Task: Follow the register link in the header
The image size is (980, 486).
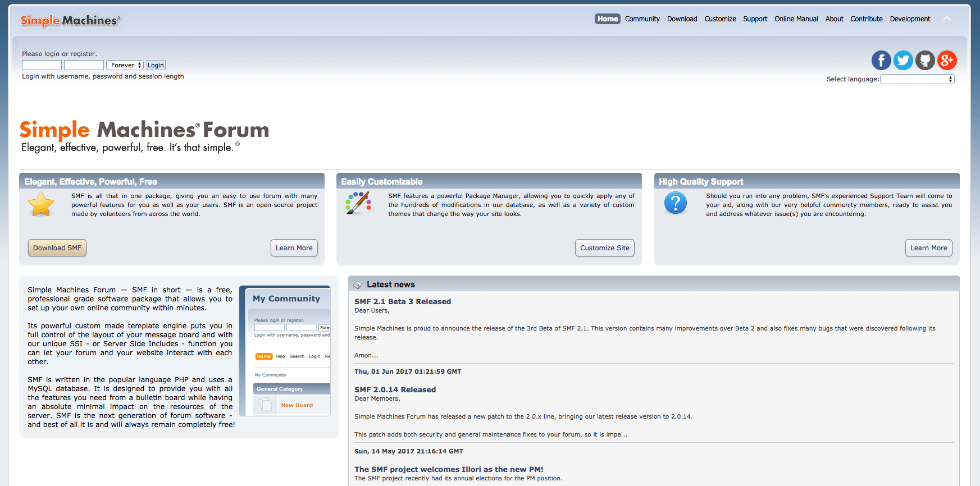Action: click(x=83, y=54)
